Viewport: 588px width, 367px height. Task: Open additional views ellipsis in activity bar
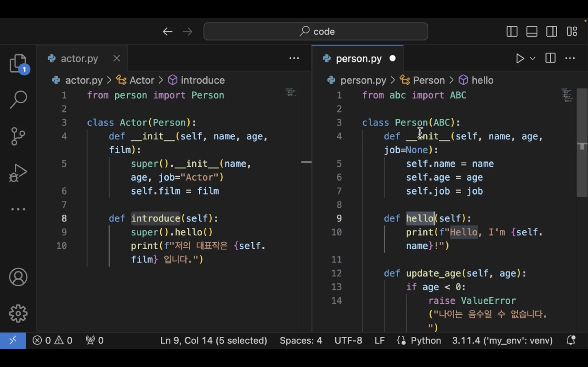point(18,209)
